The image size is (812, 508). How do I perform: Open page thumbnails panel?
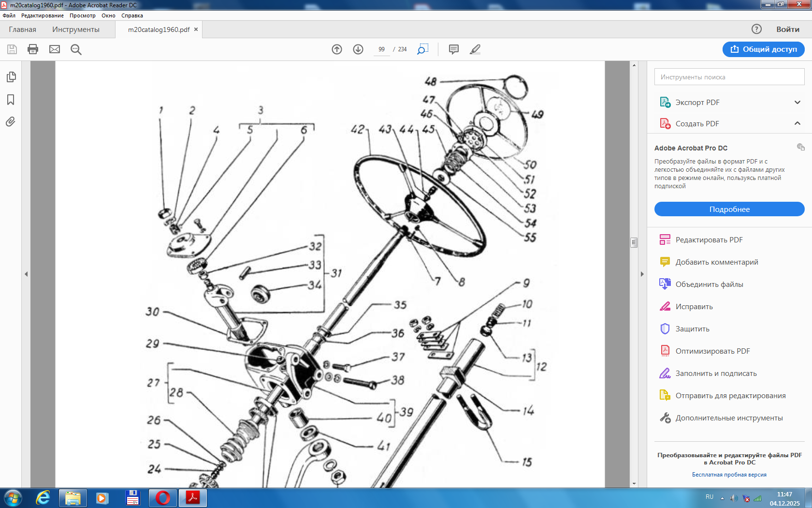(11, 77)
